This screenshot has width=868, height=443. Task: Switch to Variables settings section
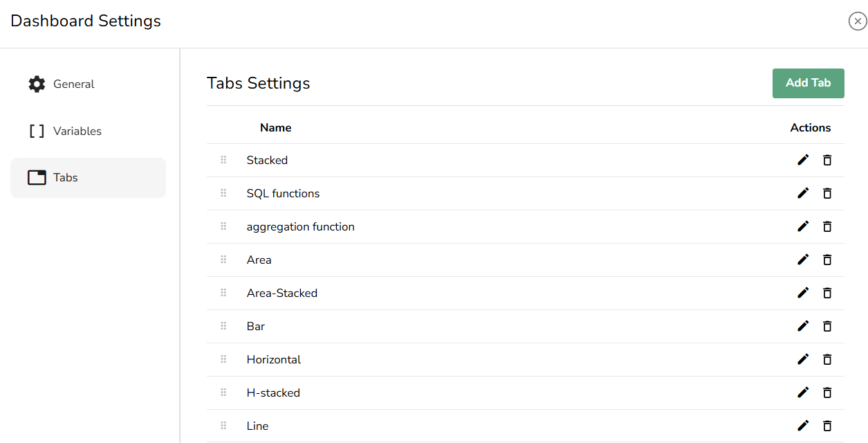[x=77, y=132]
